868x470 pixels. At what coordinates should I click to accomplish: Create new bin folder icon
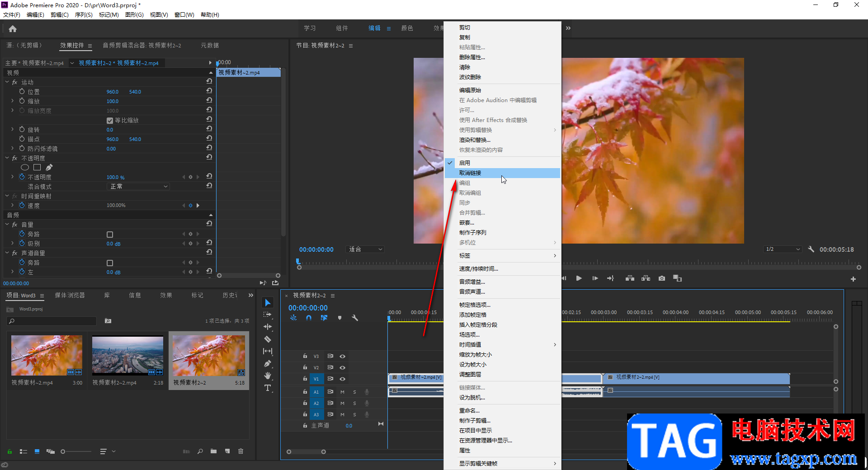(x=213, y=451)
